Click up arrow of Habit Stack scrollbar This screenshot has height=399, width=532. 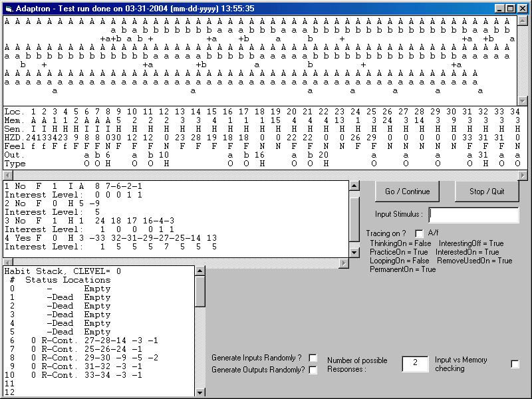tap(200, 271)
